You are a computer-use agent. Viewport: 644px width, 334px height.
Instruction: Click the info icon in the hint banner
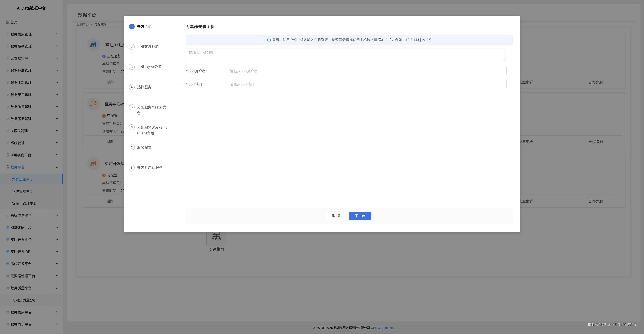[269, 40]
